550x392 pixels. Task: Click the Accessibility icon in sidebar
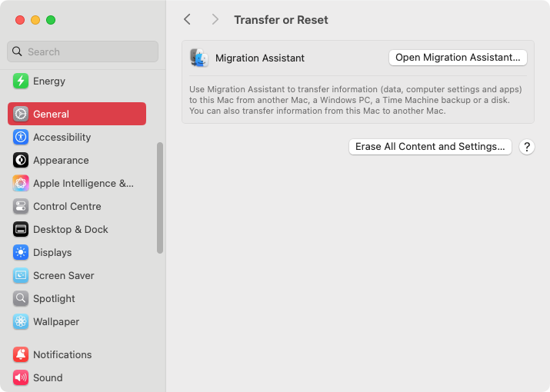(x=21, y=137)
